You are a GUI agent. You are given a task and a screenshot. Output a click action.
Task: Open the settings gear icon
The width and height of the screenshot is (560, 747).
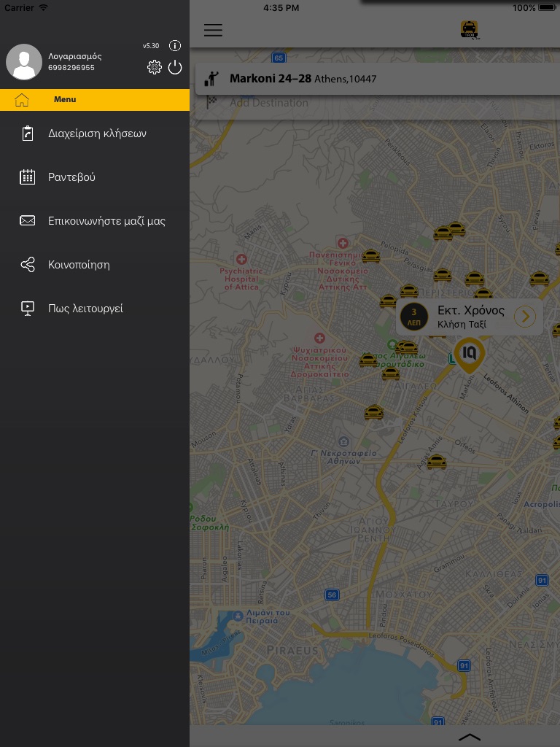tap(155, 68)
